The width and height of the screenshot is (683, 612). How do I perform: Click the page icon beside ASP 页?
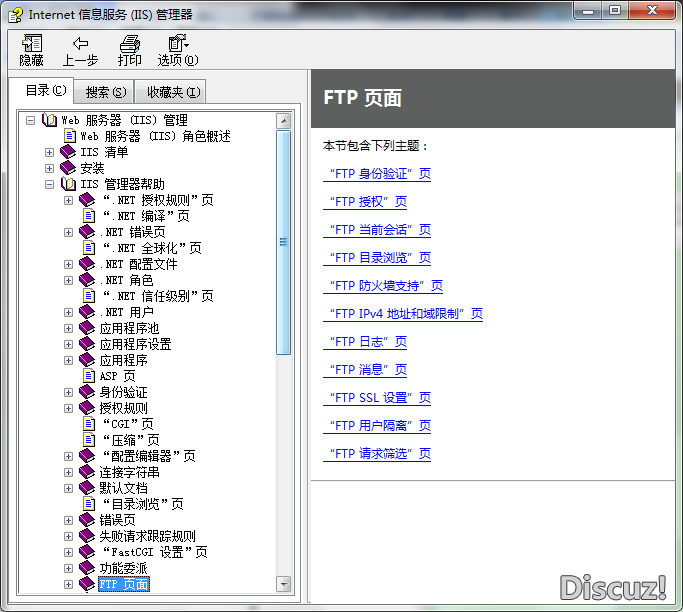[89, 376]
